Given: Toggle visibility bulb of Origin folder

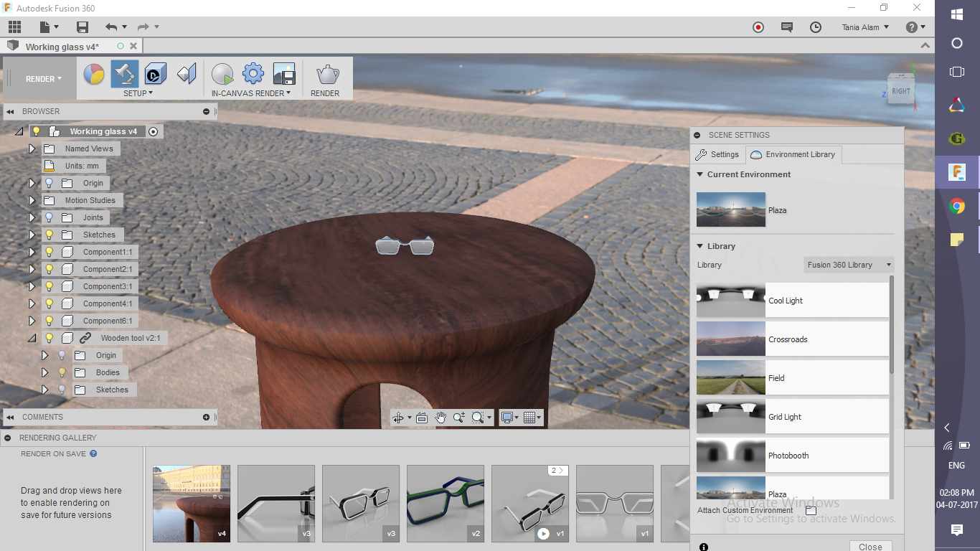Looking at the screenshot, I should [x=50, y=183].
